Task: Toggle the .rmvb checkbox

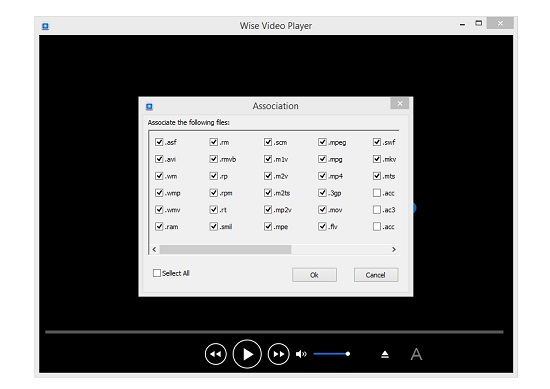Action: 214,159
